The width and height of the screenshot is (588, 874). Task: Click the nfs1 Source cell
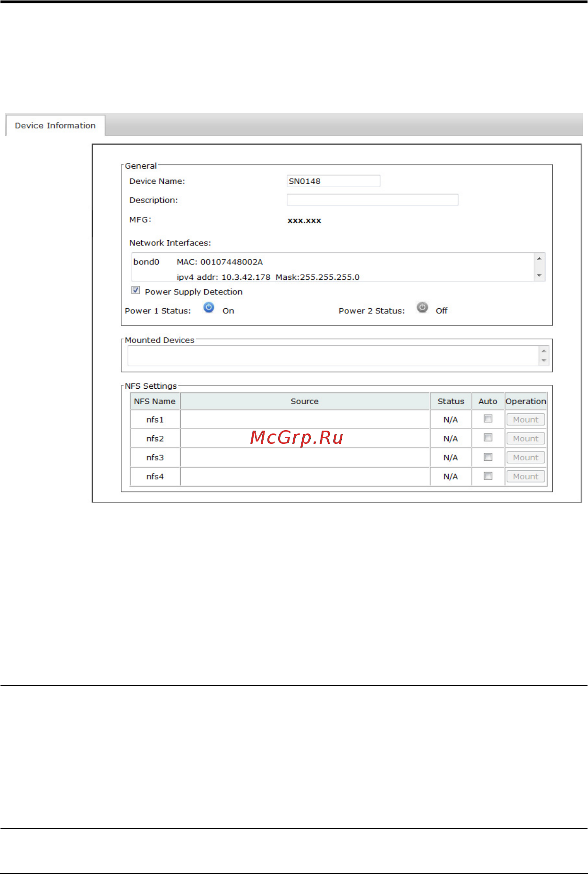click(x=305, y=419)
